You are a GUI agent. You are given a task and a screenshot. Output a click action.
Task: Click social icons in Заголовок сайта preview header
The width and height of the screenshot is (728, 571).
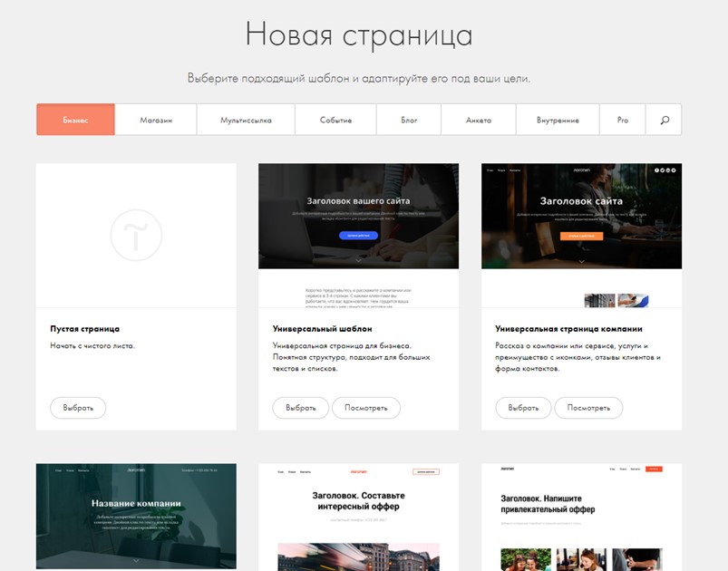[x=665, y=170]
